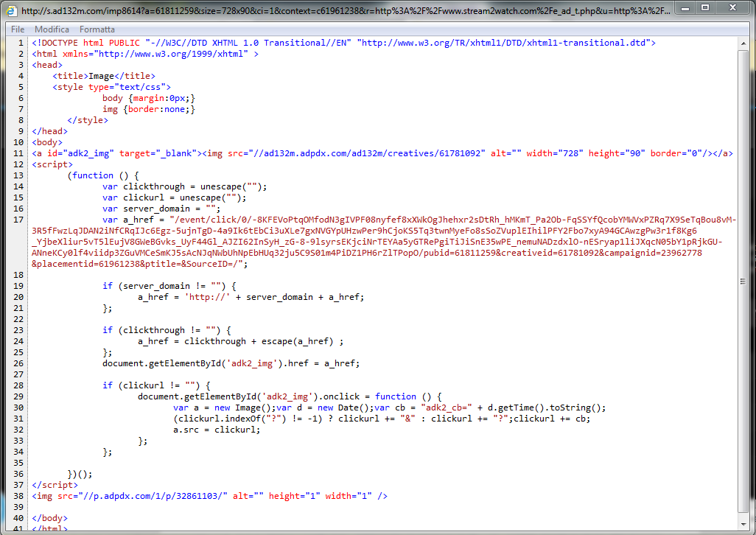Click the xhtml1-transitional.dtd URL text
756x535 pixels.
[504, 43]
